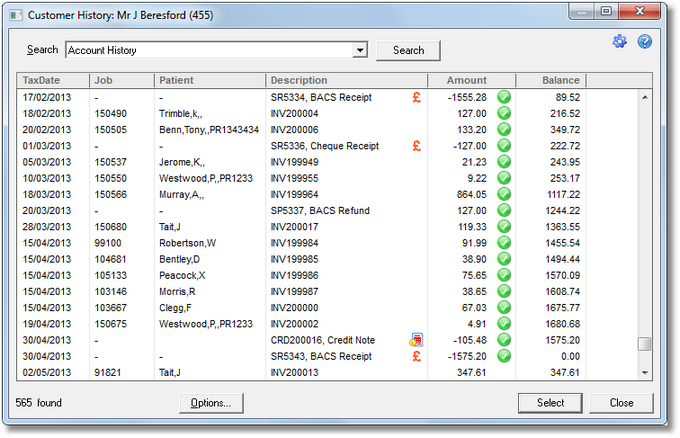Click the green tick on the INV200004 row
680x438 pixels.
coord(504,113)
